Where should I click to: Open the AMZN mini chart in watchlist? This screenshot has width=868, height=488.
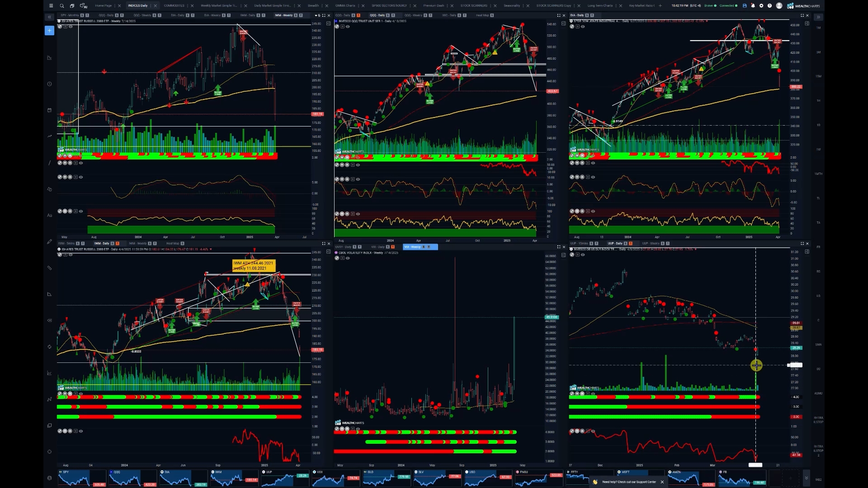point(691,478)
